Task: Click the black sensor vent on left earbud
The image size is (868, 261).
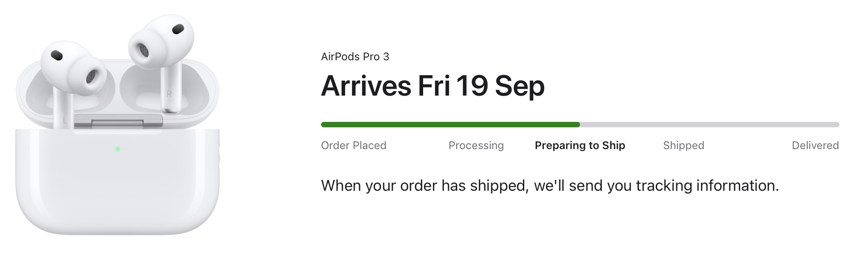Action: [57, 55]
